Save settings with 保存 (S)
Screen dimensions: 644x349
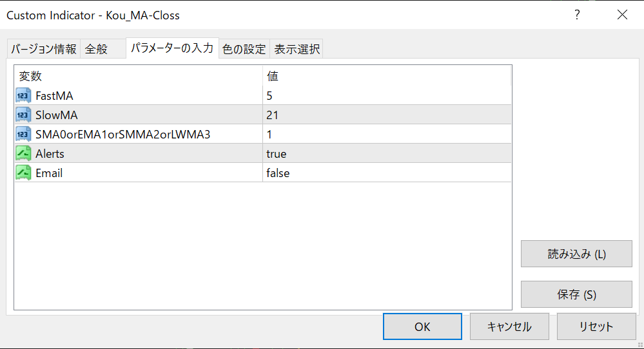pos(576,294)
